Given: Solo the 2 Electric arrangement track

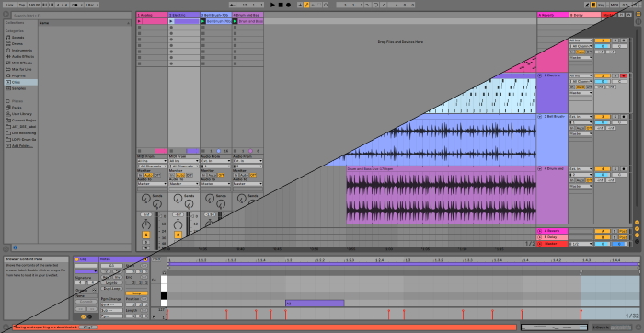Looking at the screenshot, I should [615, 76].
